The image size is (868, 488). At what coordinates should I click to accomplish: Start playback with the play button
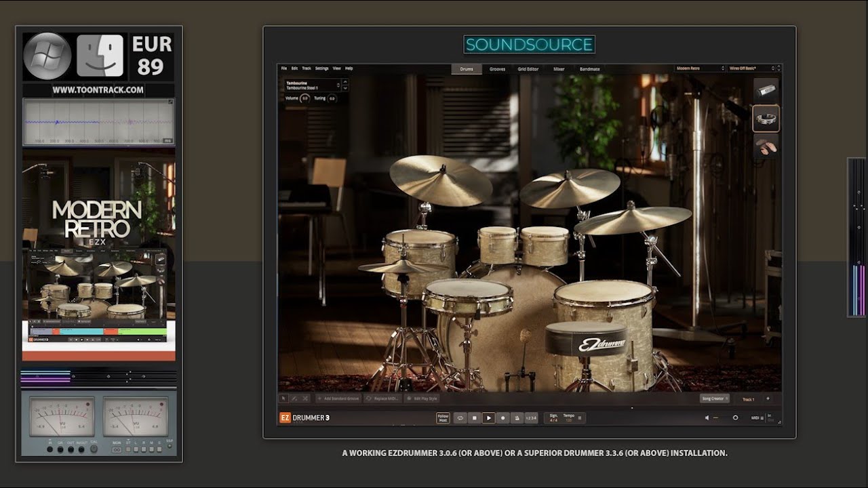(488, 418)
